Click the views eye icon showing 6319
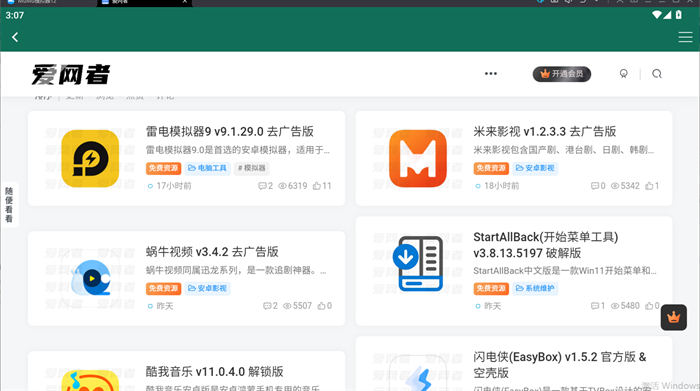Image resolution: width=700 pixels, height=391 pixels. click(282, 186)
